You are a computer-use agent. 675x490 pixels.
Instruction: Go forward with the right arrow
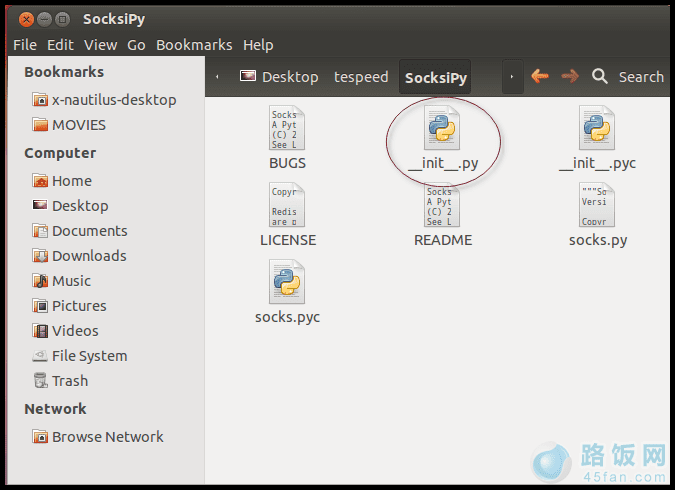[x=570, y=76]
